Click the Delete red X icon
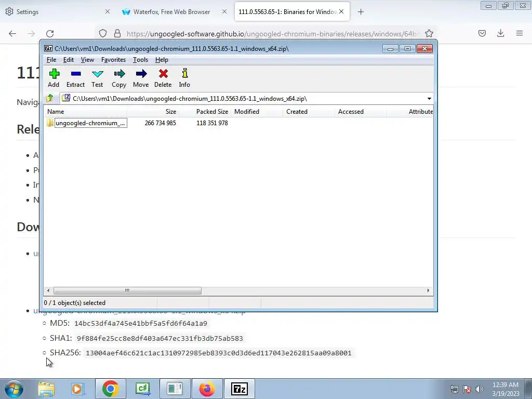This screenshot has width=532, height=399. click(163, 78)
